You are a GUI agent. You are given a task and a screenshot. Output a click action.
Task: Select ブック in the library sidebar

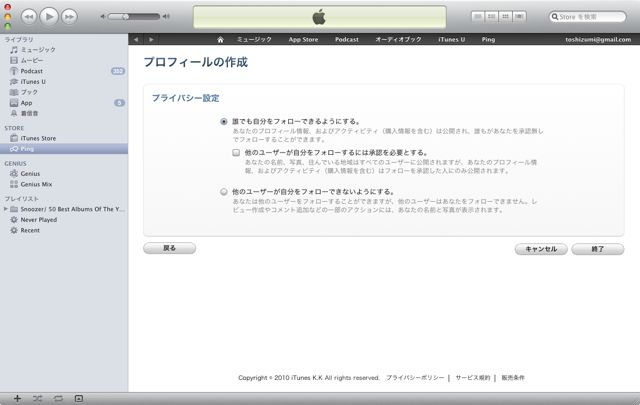pyautogui.click(x=64, y=92)
